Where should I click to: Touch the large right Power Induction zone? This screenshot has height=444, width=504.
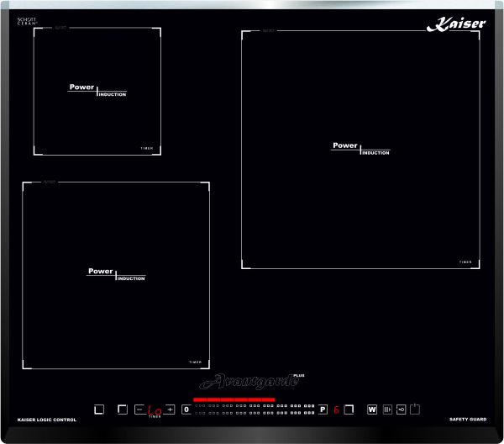point(361,149)
